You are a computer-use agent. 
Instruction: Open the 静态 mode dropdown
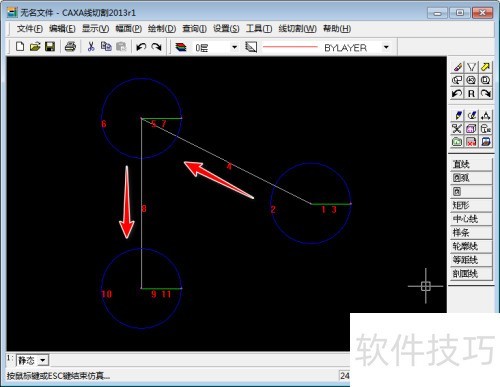tap(43, 360)
